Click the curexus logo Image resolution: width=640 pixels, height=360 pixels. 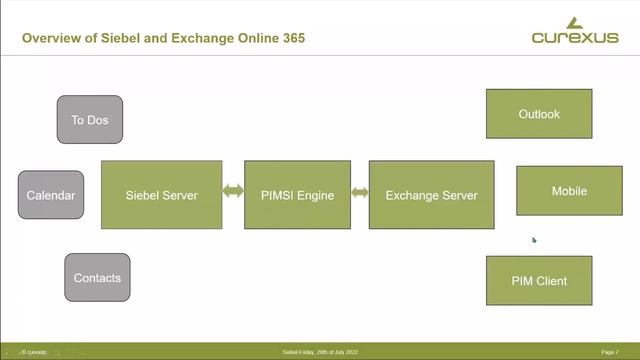(575, 31)
